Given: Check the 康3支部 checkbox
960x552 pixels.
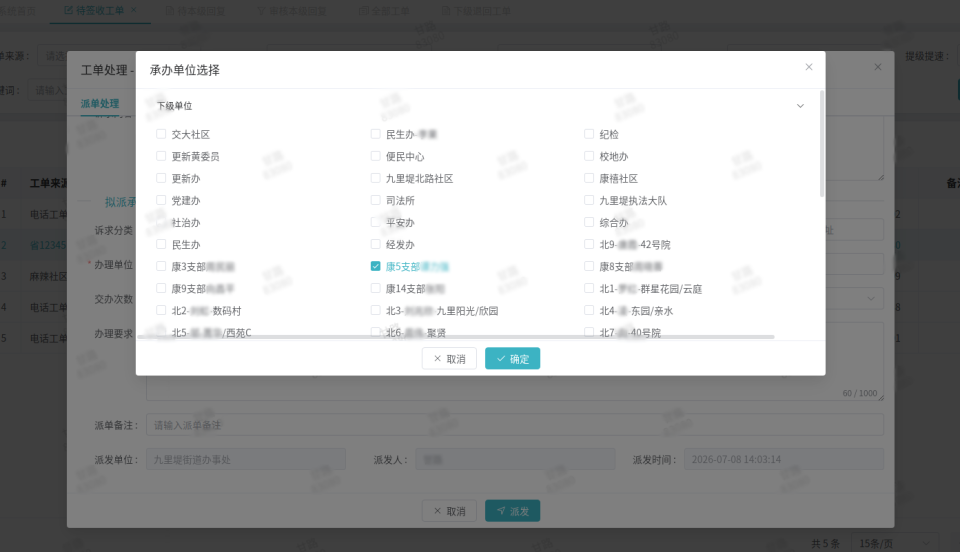Looking at the screenshot, I should (x=161, y=266).
